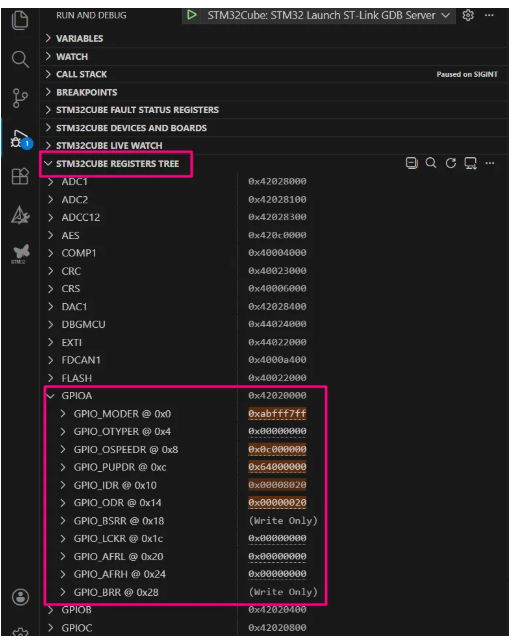Expand the GPIO_MODER @ 0x0 register
The width and height of the screenshot is (516, 643).
[63, 414]
